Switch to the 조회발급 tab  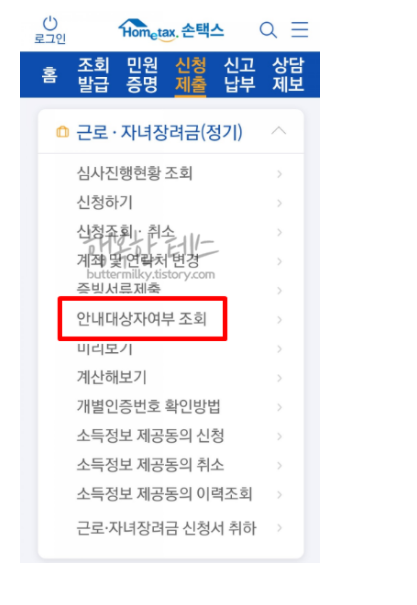click(93, 74)
